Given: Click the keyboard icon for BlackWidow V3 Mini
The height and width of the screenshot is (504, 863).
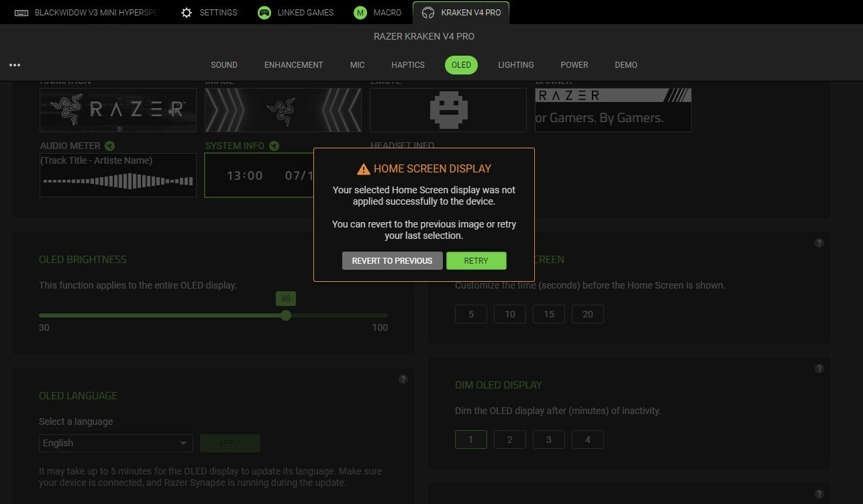Looking at the screenshot, I should point(21,13).
